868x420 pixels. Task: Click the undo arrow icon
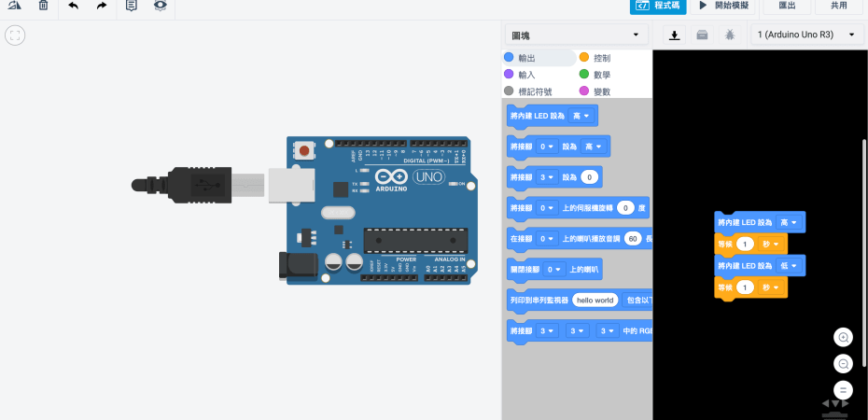(73, 6)
